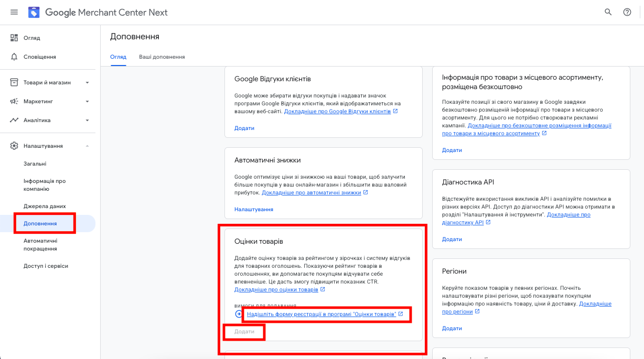Viewport: 644px width, 359px height.
Task: Click the Google Merchant Center logo
Action: pyautogui.click(x=34, y=12)
